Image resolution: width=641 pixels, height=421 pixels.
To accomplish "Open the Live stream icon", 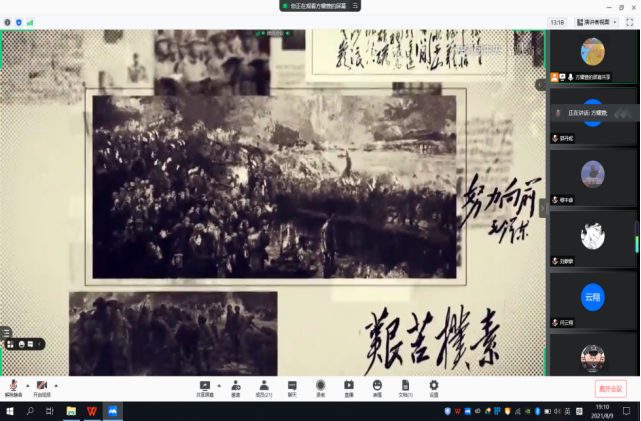I will pyautogui.click(x=349, y=385).
